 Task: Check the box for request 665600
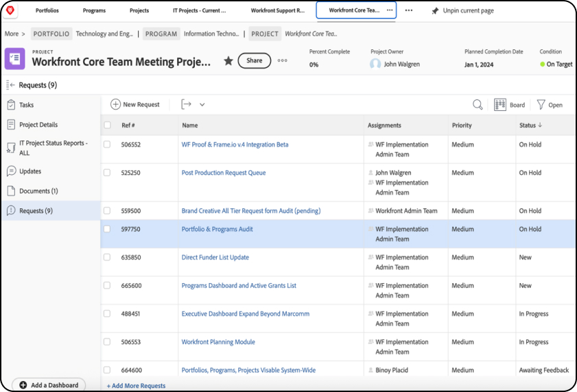coord(107,285)
